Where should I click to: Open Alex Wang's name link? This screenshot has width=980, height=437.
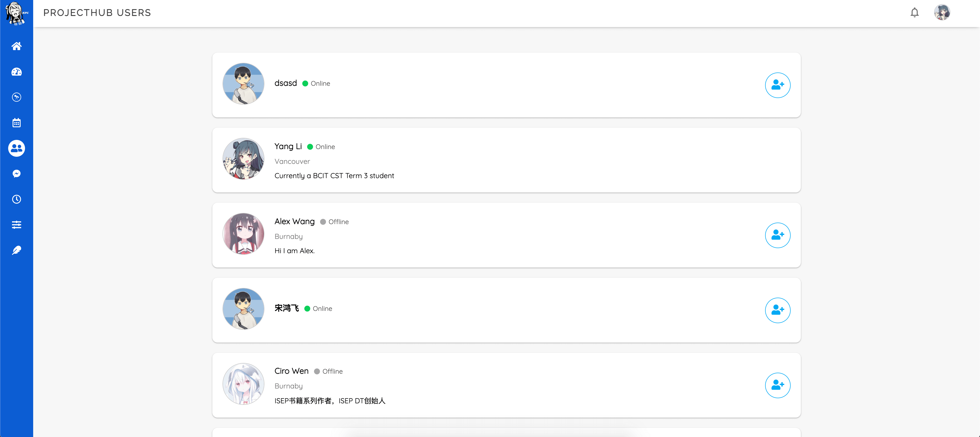[x=295, y=221]
